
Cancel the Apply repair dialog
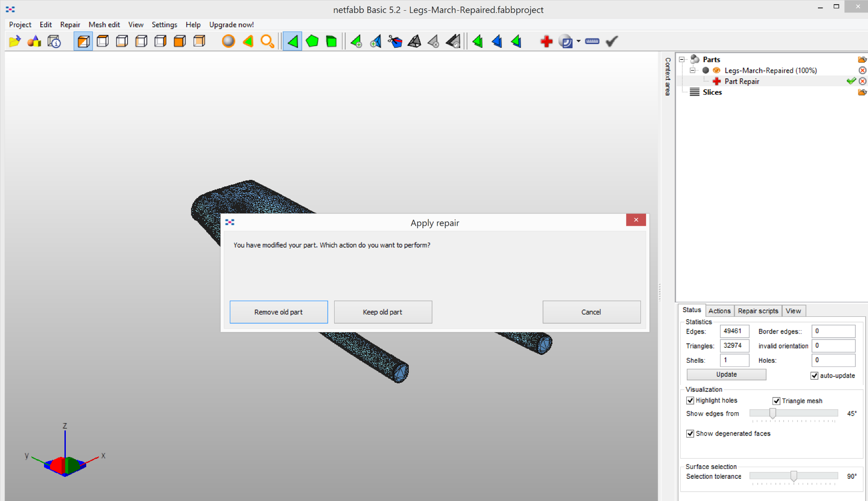[591, 312]
